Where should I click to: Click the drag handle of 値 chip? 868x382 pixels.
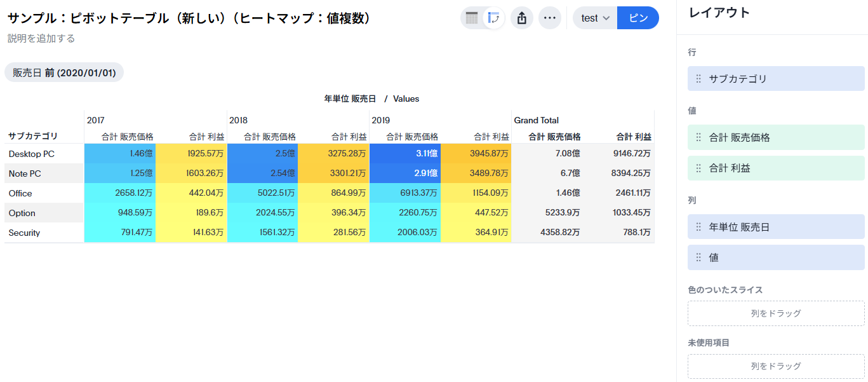(698, 257)
